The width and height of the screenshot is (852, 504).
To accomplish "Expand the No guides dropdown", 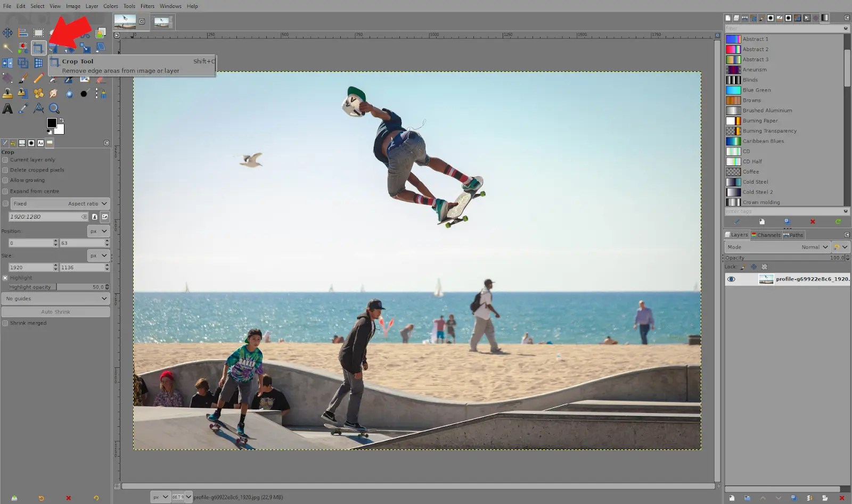I will (55, 299).
